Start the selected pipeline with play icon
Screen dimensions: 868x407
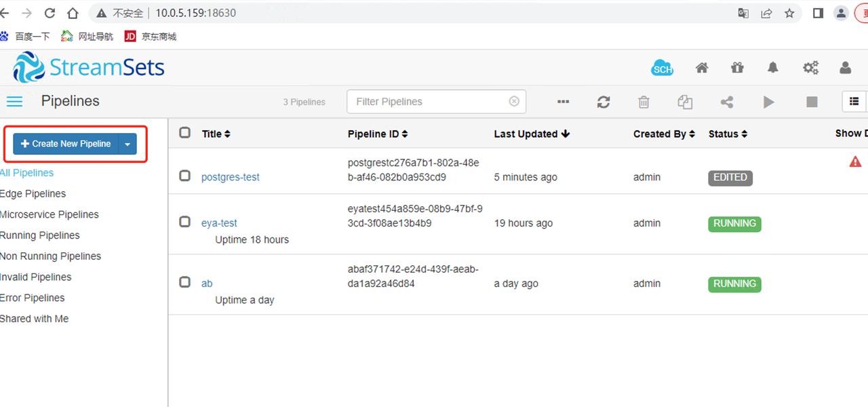[768, 102]
